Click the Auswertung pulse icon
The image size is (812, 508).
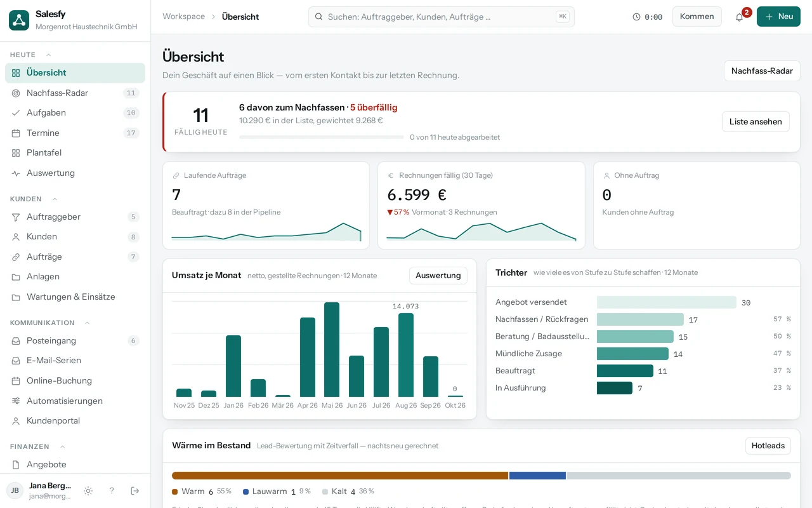(16, 173)
